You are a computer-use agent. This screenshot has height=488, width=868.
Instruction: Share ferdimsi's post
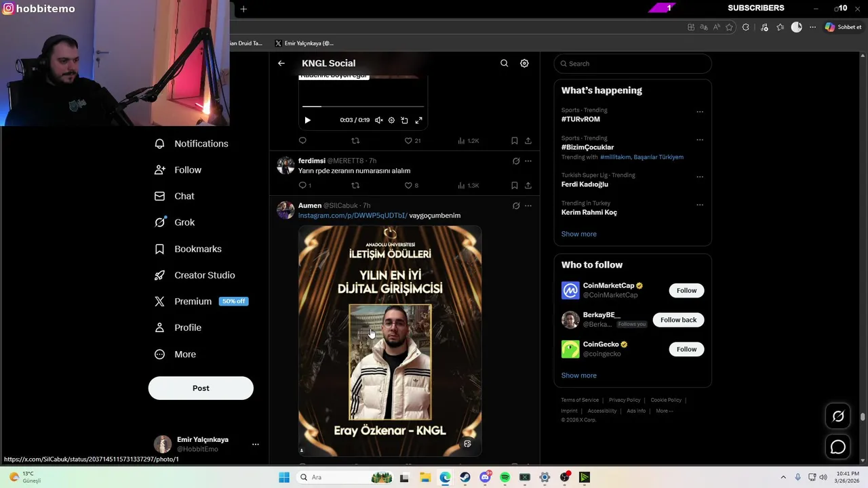point(528,185)
